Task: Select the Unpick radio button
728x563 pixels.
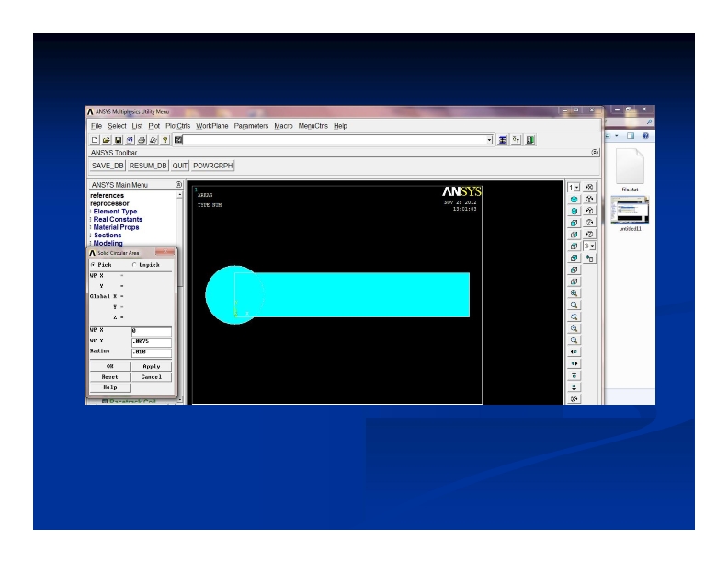Action: tap(134, 264)
